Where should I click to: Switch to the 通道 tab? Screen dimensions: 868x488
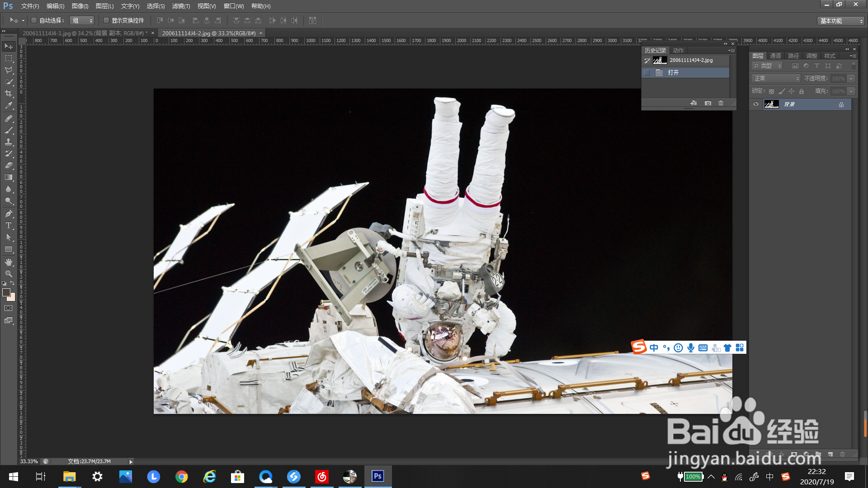775,56
